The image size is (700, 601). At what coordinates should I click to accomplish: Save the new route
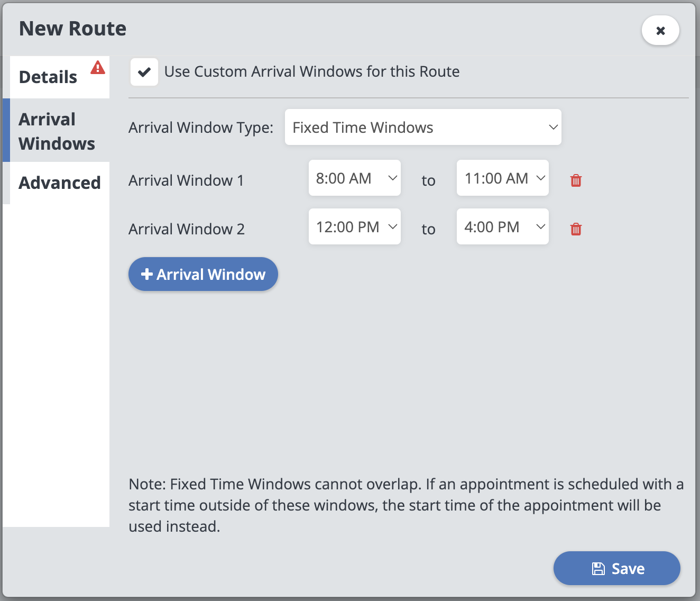[x=616, y=568]
